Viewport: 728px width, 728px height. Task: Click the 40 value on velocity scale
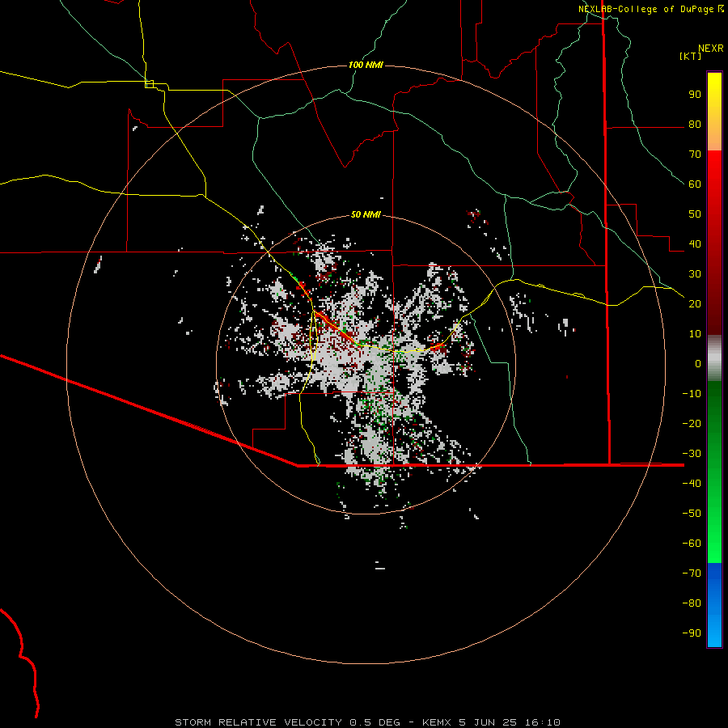coord(695,243)
